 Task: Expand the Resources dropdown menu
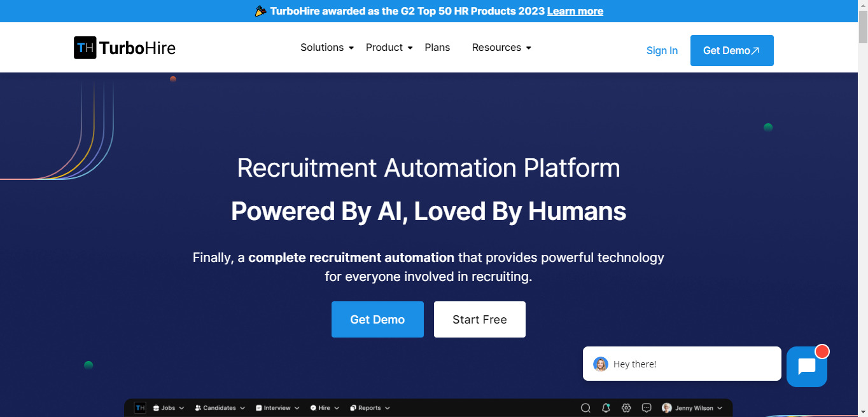pyautogui.click(x=501, y=48)
